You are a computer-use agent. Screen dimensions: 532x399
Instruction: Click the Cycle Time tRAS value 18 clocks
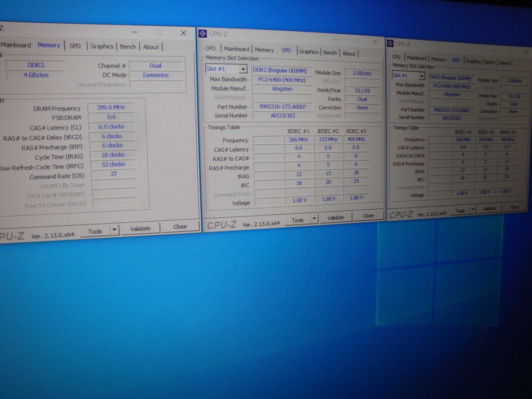[x=113, y=154]
